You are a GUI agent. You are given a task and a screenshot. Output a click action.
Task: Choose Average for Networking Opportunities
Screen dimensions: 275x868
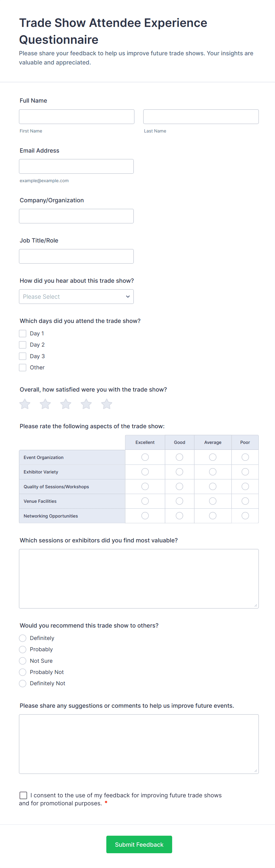[x=213, y=515]
